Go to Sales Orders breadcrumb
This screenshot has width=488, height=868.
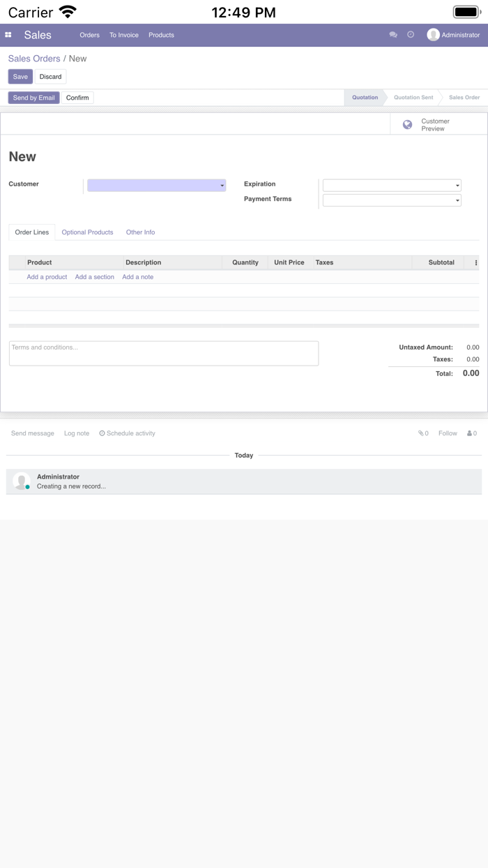[x=34, y=59]
